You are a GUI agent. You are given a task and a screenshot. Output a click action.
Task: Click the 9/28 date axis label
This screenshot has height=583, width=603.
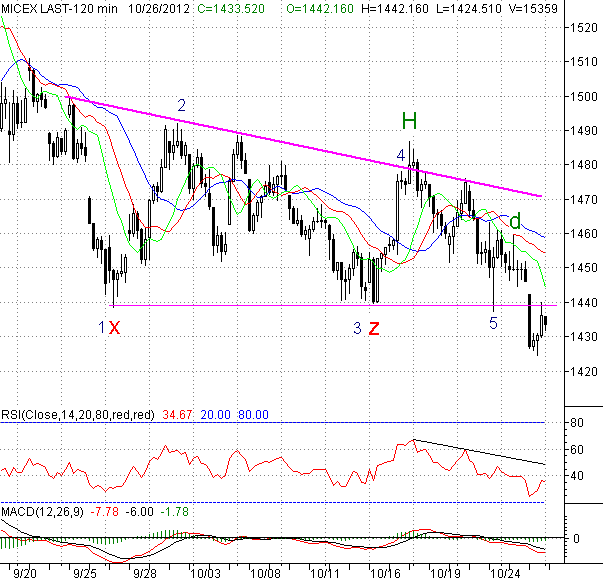tap(145, 574)
